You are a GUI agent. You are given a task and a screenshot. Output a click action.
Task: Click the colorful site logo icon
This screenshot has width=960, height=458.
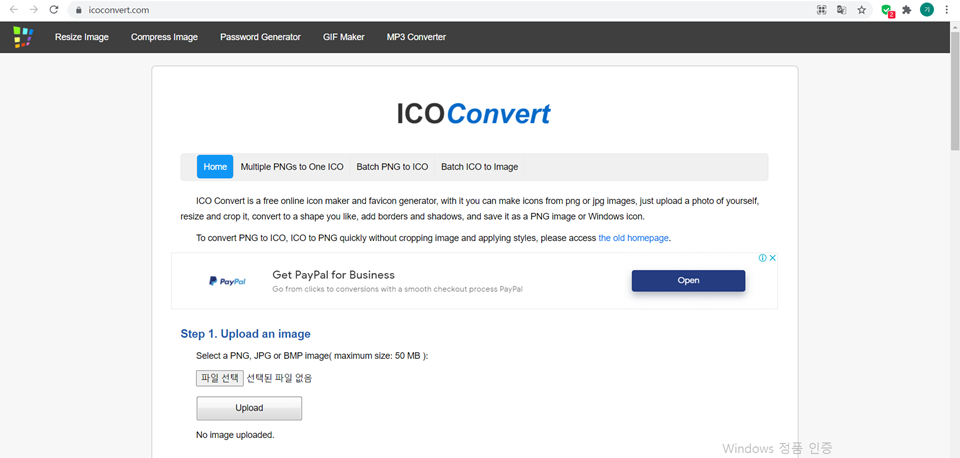[x=23, y=37]
